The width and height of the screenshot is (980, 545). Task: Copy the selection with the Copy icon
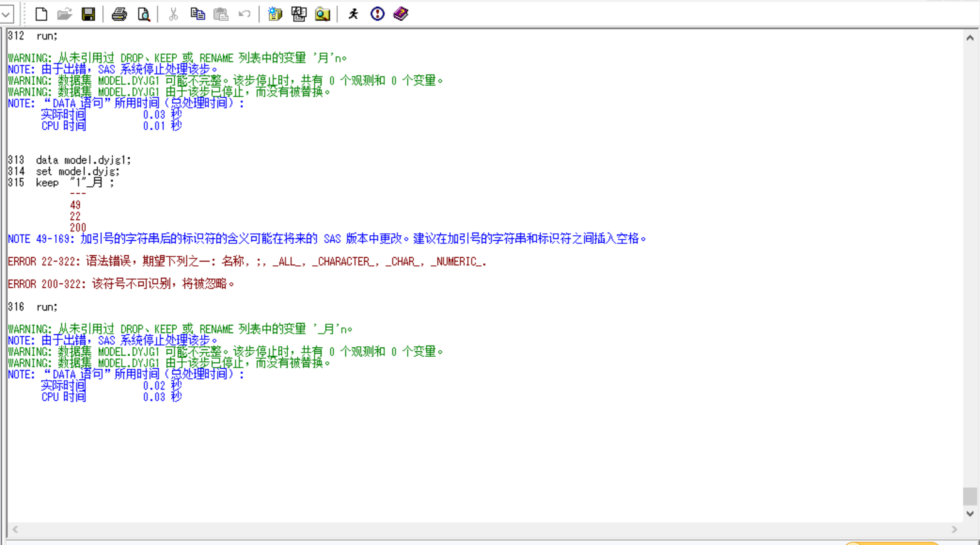pyautogui.click(x=198, y=14)
